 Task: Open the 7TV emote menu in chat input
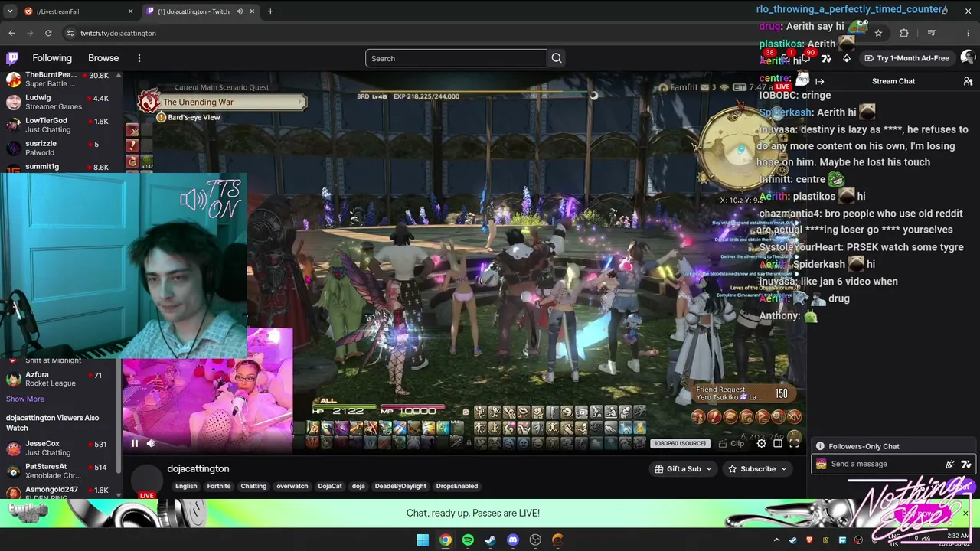tap(966, 464)
